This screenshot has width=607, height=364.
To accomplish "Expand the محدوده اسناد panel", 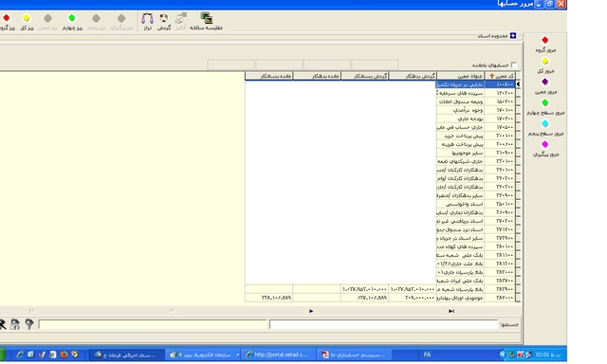I will 513,36.
